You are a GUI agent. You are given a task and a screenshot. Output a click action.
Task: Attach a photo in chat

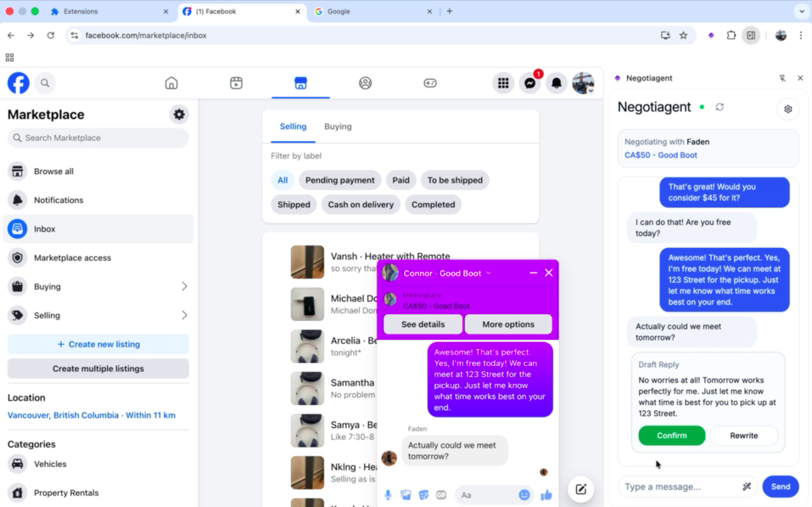406,495
